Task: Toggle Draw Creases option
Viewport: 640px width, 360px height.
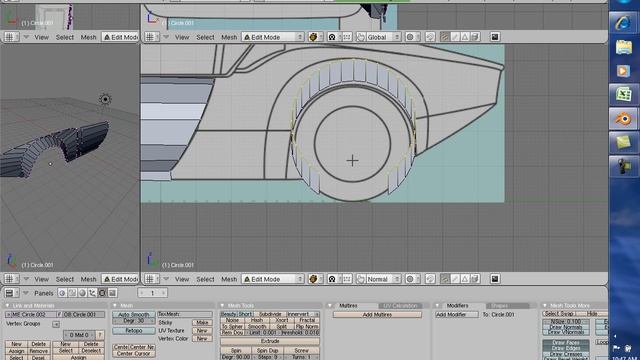Action: pos(566,353)
